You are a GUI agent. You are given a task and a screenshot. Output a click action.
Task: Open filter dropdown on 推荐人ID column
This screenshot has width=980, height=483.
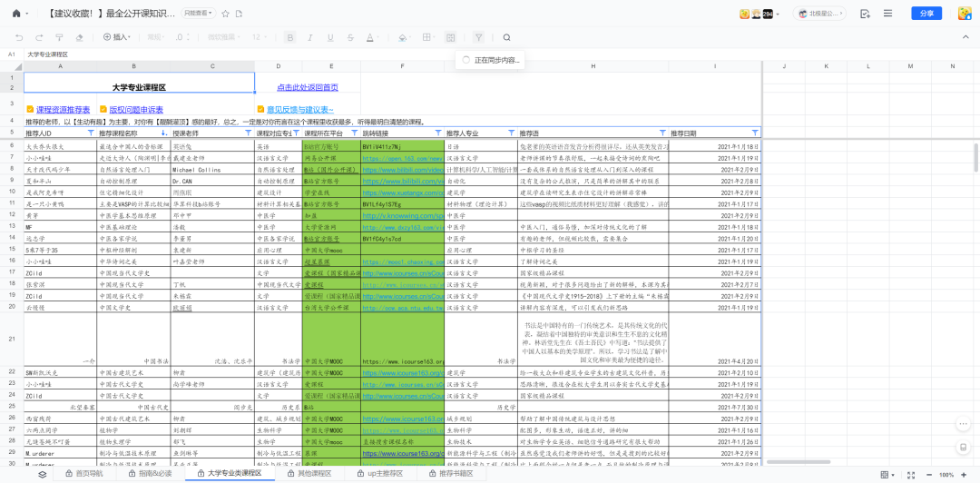90,133
